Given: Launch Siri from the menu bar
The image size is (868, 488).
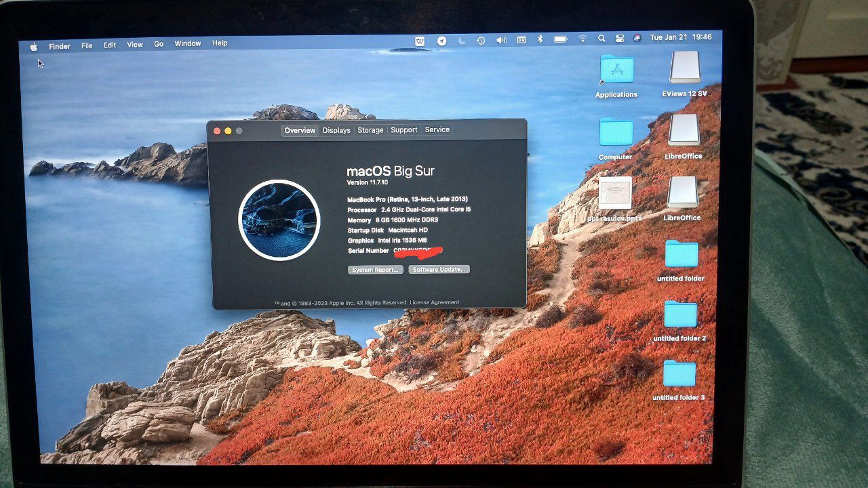Looking at the screenshot, I should point(637,38).
